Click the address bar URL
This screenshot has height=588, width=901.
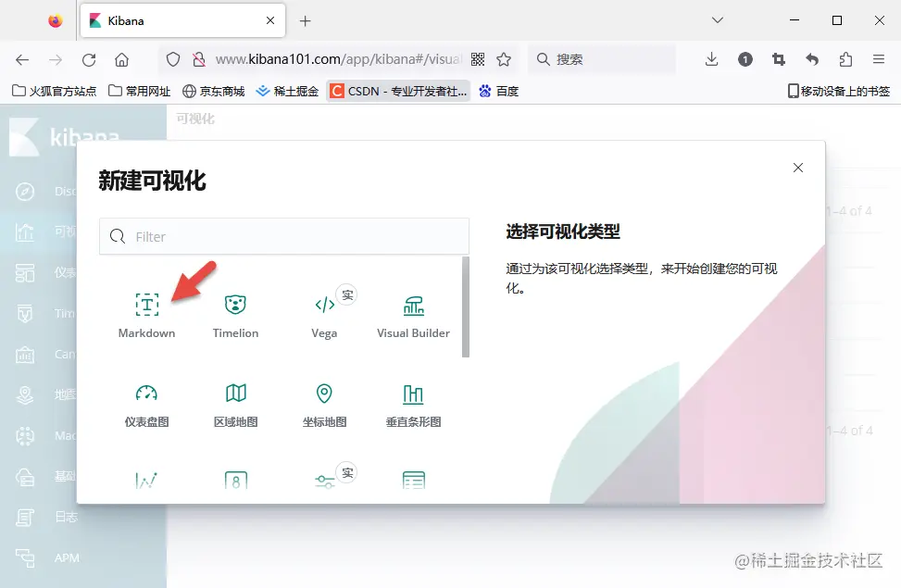point(338,59)
